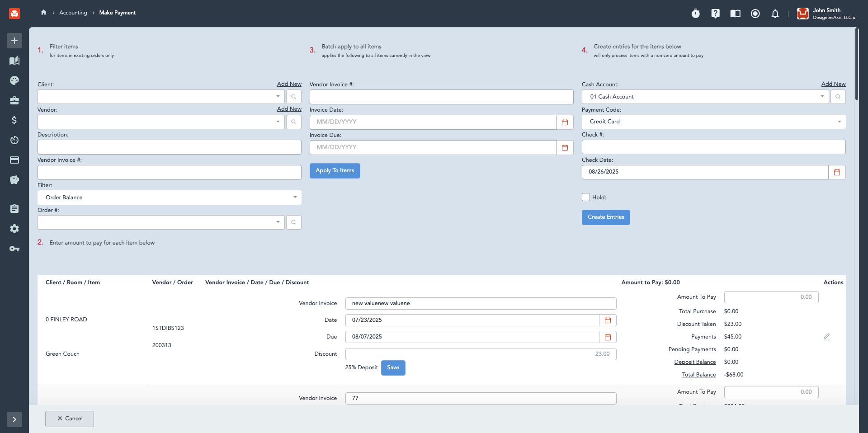The image size is (868, 433).
Task: Search icon next to Client field
Action: coord(294,97)
